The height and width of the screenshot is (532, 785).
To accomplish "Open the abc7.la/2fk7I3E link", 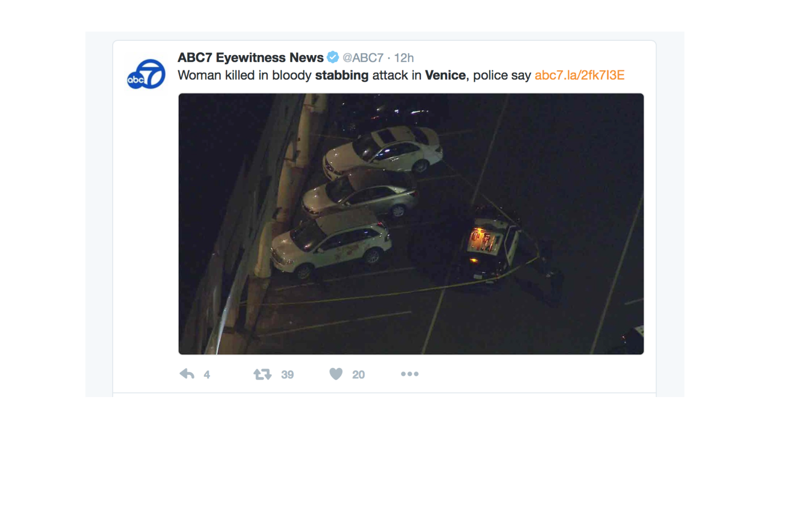I will [579, 75].
